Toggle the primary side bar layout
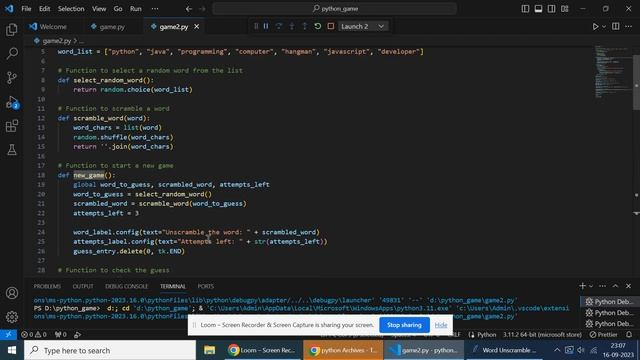The height and width of the screenshot is (360, 640). (525, 9)
